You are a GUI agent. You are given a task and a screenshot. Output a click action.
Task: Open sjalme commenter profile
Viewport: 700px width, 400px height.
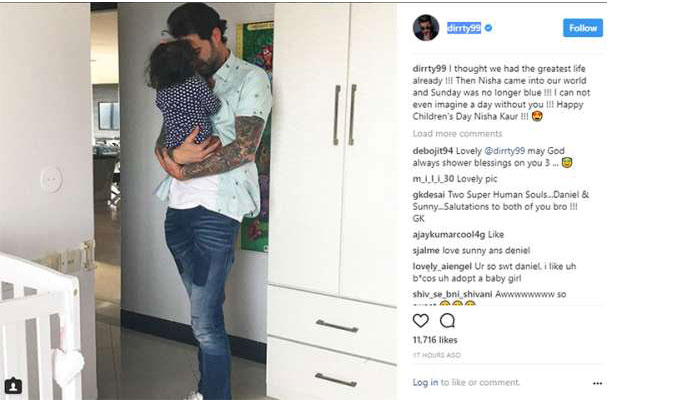(x=426, y=250)
